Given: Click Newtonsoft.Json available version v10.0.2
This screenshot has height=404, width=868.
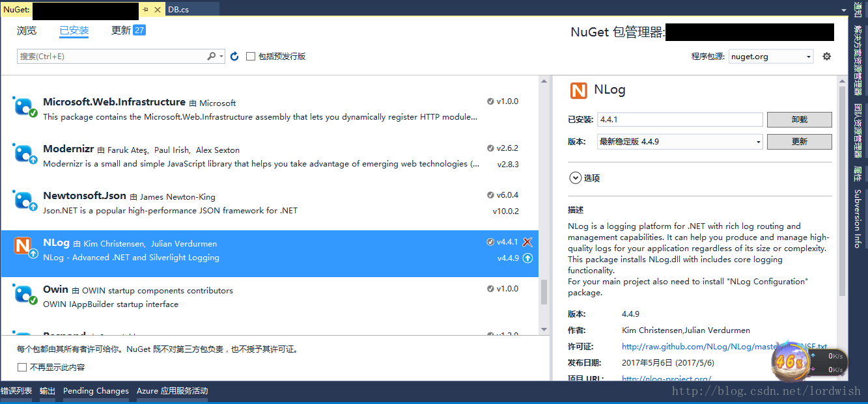Looking at the screenshot, I should pos(505,211).
